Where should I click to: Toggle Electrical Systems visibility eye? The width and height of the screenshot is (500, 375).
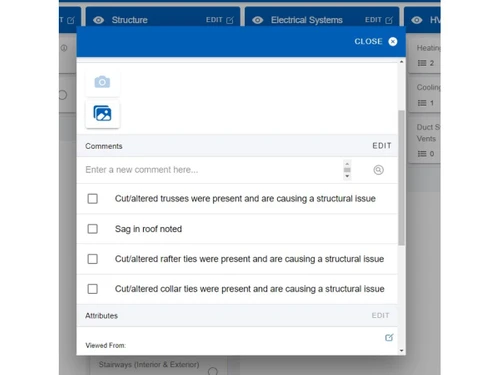[x=257, y=20]
